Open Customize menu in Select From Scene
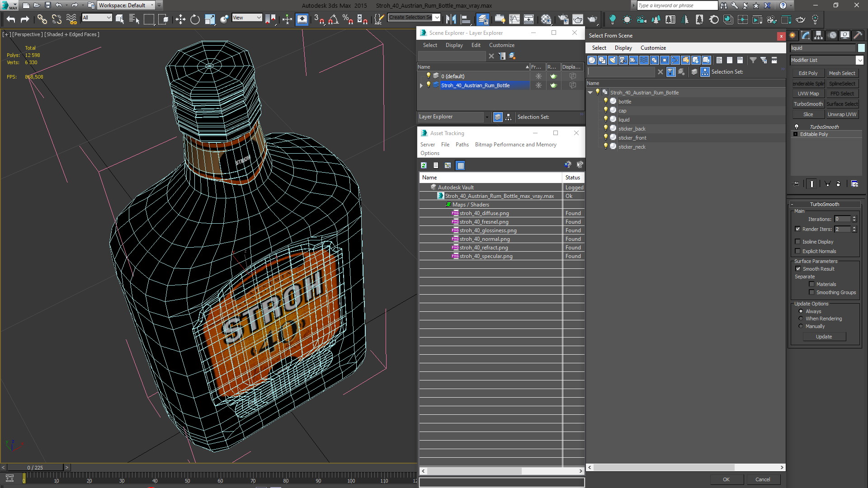Viewport: 868px width, 488px height. [653, 48]
